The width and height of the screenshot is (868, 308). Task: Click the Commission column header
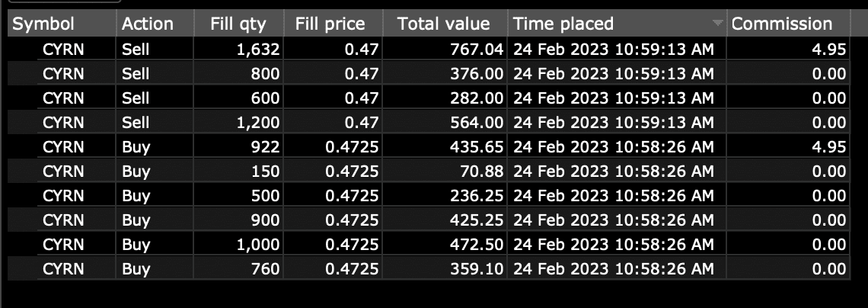782,24
